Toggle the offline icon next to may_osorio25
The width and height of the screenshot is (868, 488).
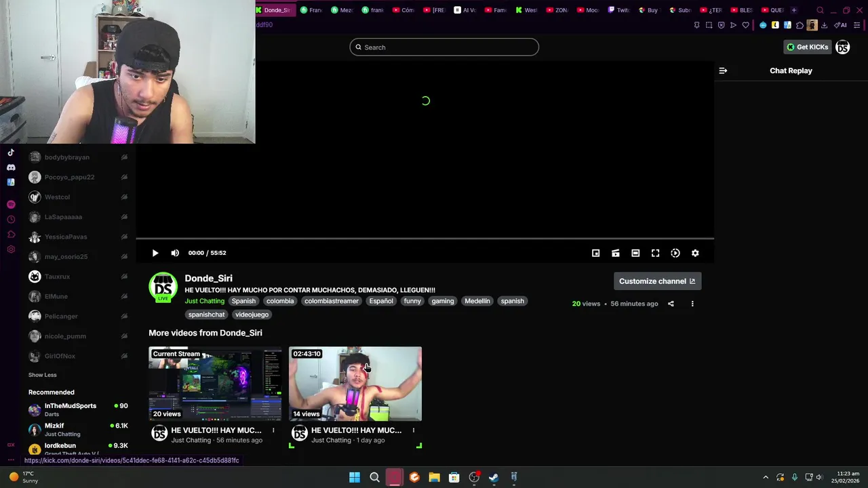tap(124, 257)
